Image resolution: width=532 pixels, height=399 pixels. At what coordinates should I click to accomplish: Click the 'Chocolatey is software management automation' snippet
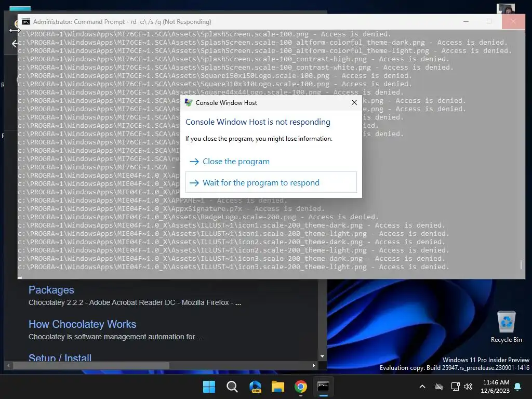point(115,337)
